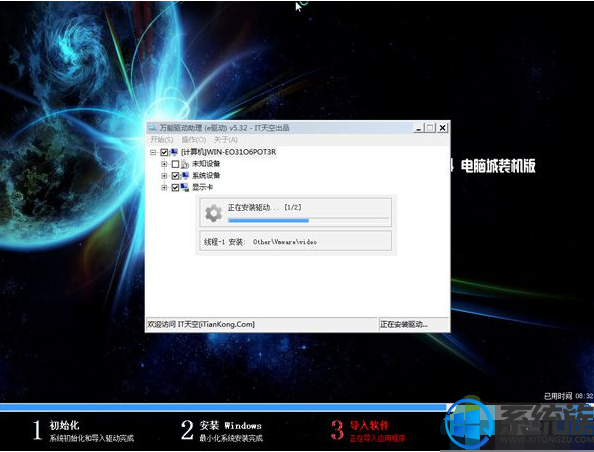
Task: Expand the 显示卡 tree node
Action: pyautogui.click(x=164, y=188)
